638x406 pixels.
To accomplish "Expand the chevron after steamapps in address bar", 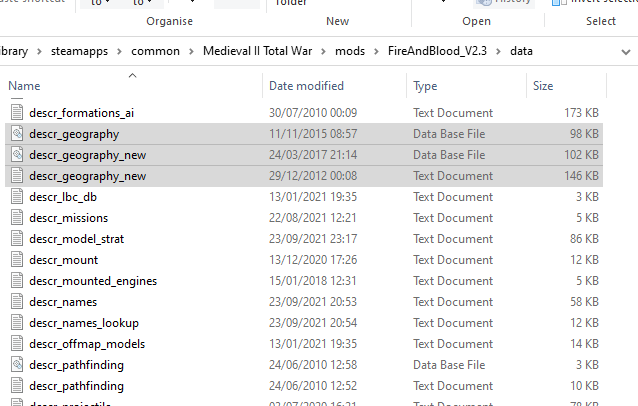I will 119,52.
